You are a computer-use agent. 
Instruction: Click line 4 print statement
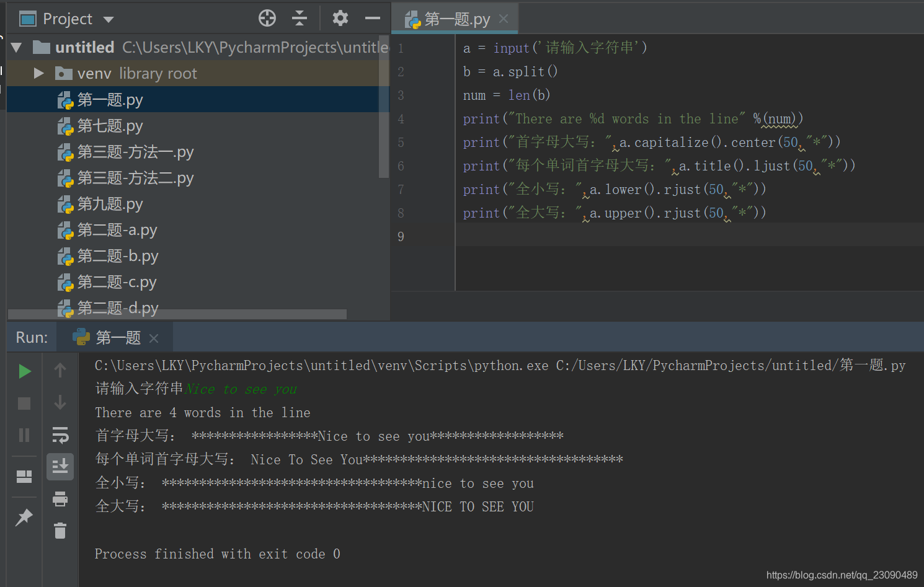click(x=633, y=118)
